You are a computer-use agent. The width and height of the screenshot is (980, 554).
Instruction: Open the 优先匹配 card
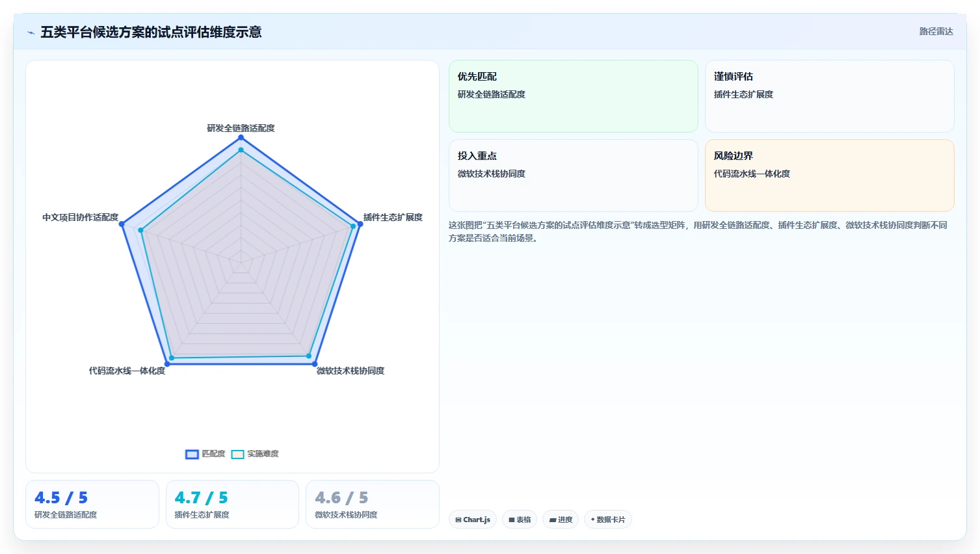tap(573, 96)
